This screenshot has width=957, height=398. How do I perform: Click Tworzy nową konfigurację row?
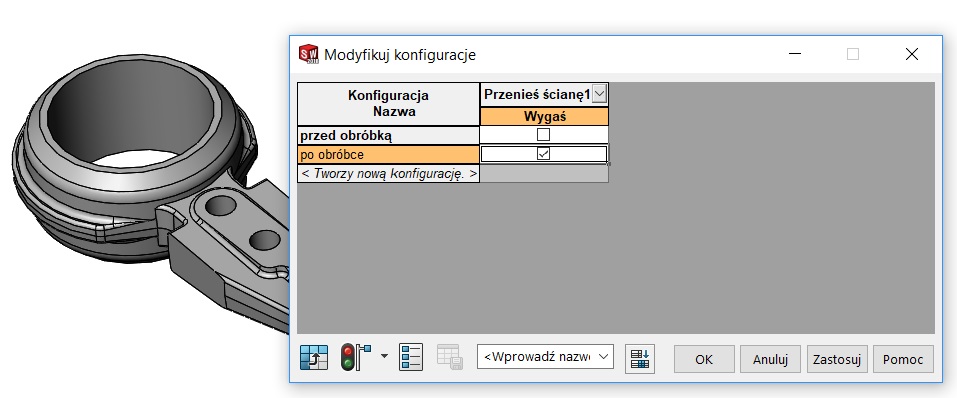389,173
